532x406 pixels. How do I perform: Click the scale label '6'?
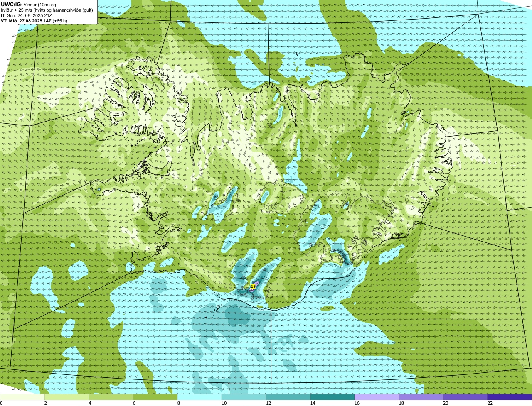[134, 403]
